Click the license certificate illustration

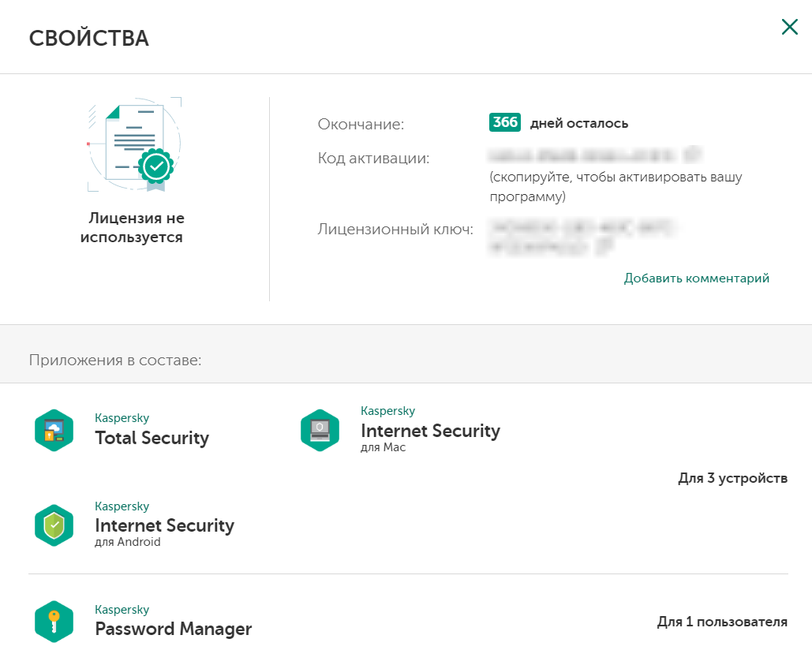(x=134, y=144)
